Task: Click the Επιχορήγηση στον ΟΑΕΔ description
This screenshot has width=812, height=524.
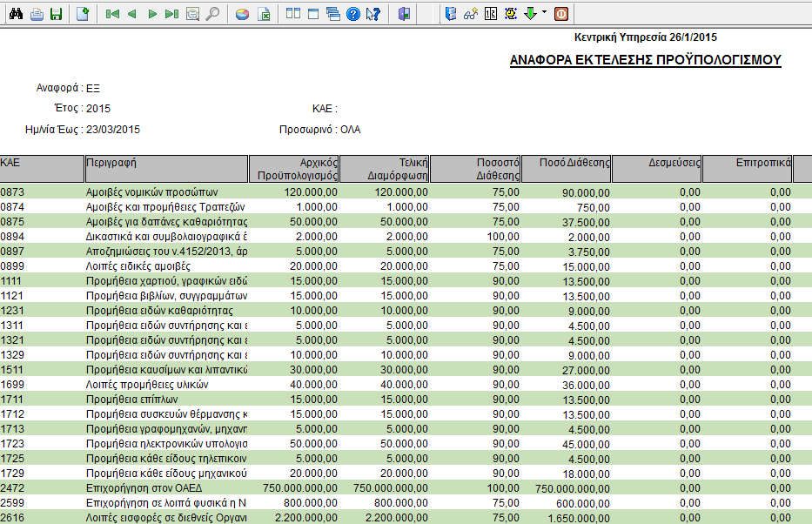Action: click(x=144, y=488)
